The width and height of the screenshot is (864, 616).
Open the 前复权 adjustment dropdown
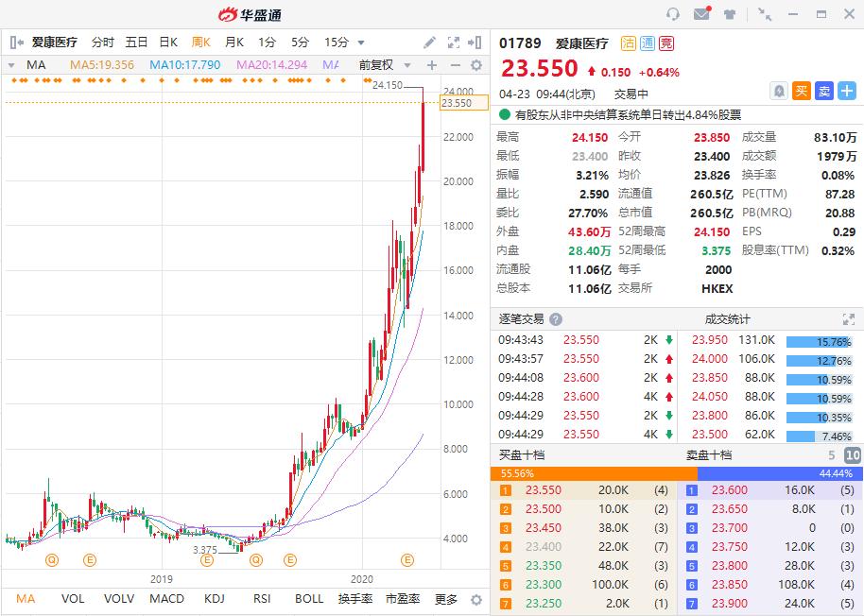coord(385,65)
